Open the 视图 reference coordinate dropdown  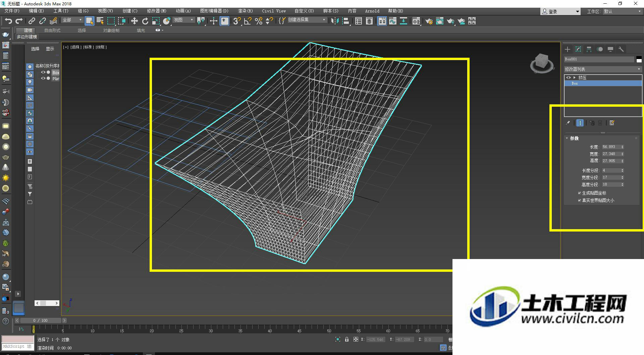click(183, 20)
